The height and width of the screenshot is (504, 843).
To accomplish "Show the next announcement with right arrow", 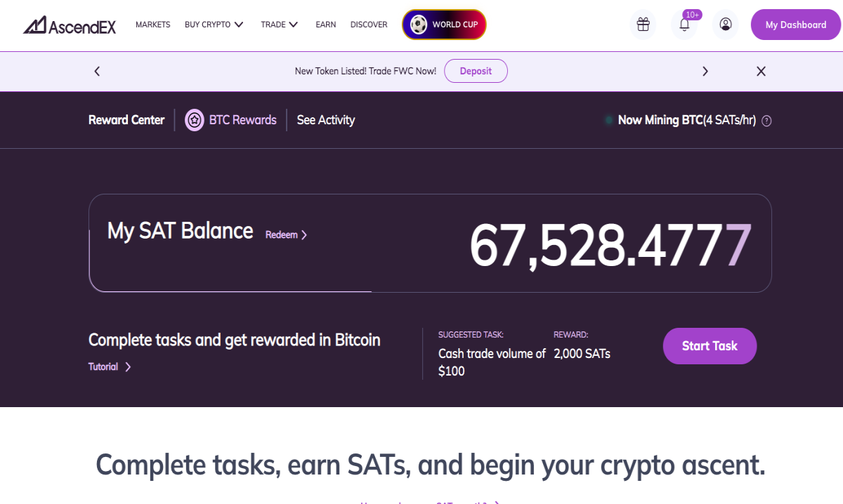I will pyautogui.click(x=705, y=71).
